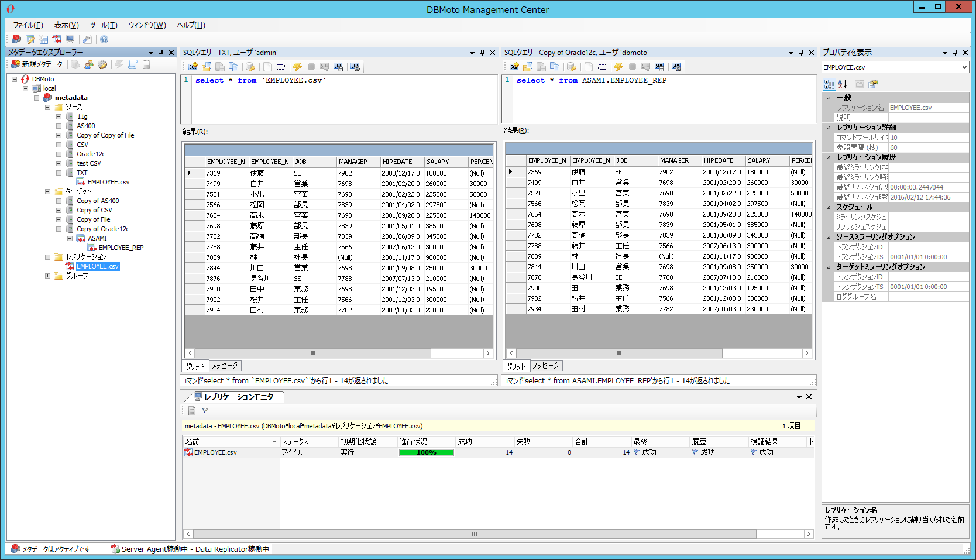Viewport: 976px width, 560px height.
Task: Click the help icon in the main toolbar
Action: click(104, 39)
